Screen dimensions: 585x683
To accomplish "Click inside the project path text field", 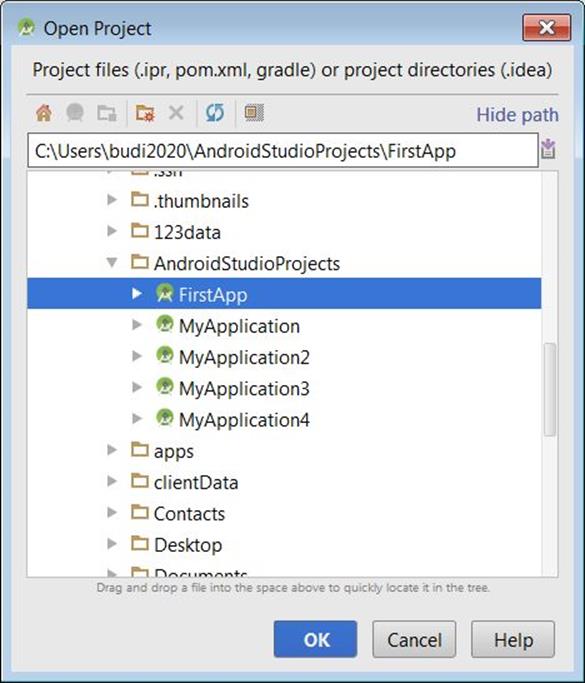I will pyautogui.click(x=283, y=151).
